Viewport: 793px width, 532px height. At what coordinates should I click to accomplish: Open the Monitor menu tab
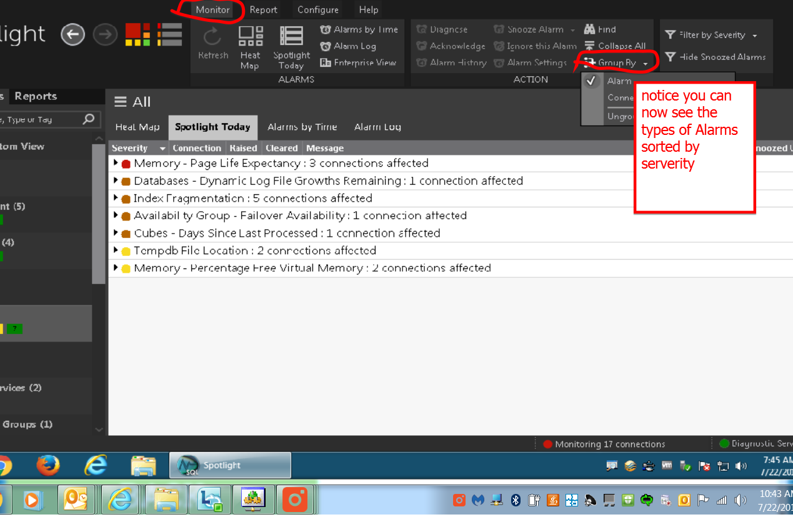(212, 10)
